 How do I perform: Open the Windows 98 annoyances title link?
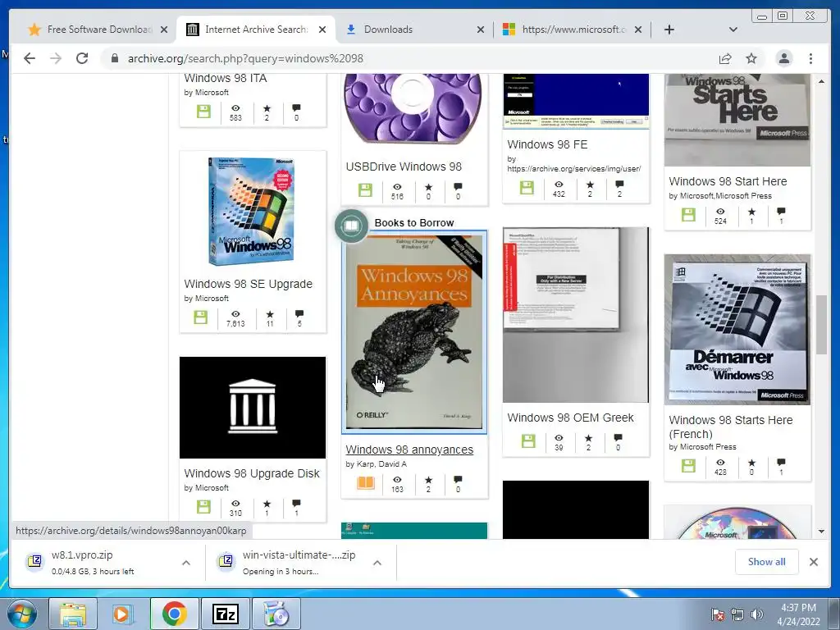click(409, 450)
